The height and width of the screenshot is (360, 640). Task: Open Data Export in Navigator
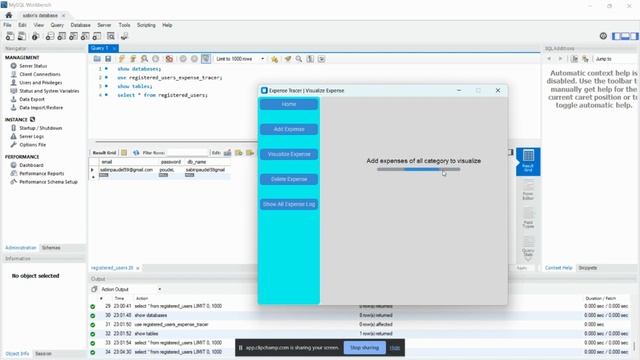tap(32, 99)
